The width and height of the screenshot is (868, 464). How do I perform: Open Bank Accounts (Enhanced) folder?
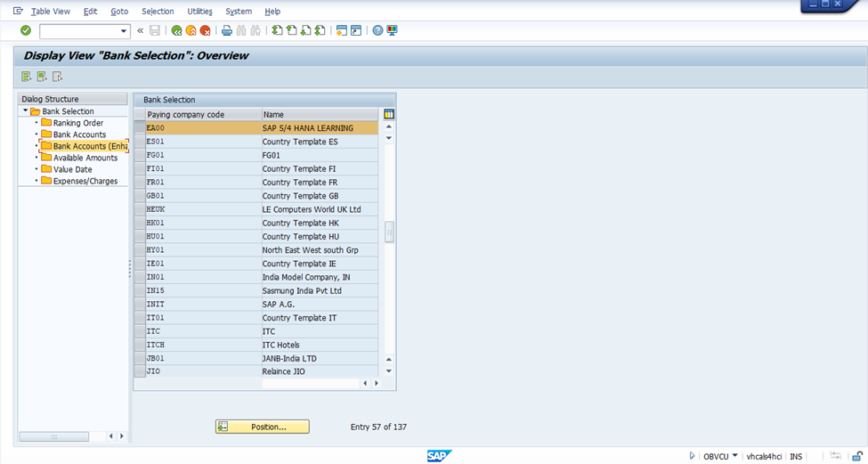click(85, 146)
